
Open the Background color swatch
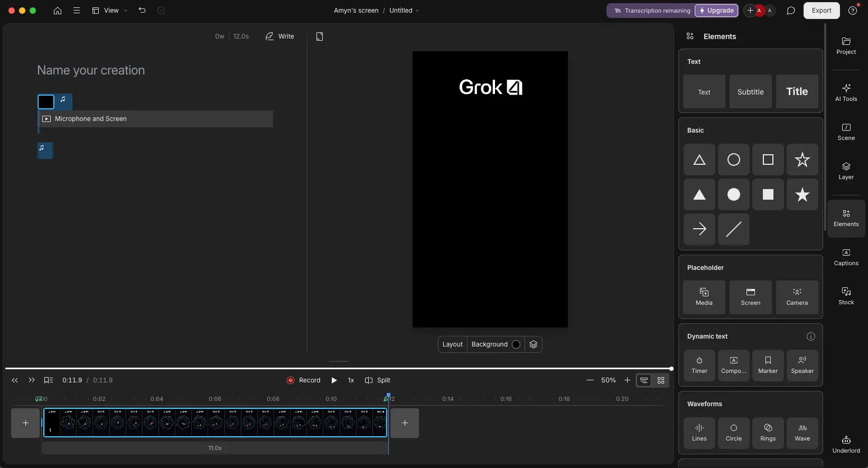516,344
